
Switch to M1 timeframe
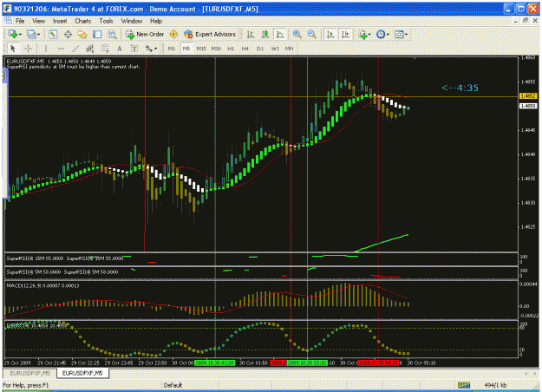pos(172,49)
